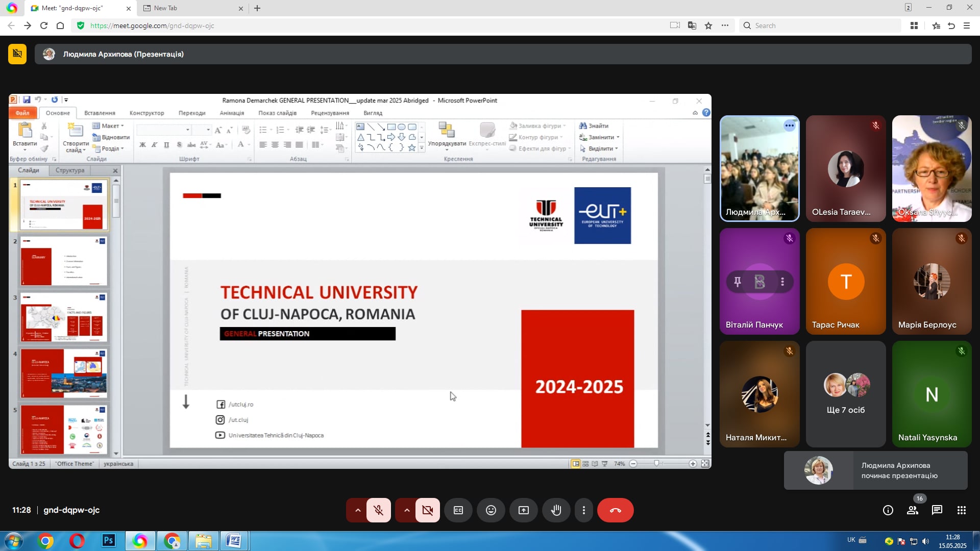980x551 pixels.
Task: Open meeting details info panel
Action: (x=888, y=510)
